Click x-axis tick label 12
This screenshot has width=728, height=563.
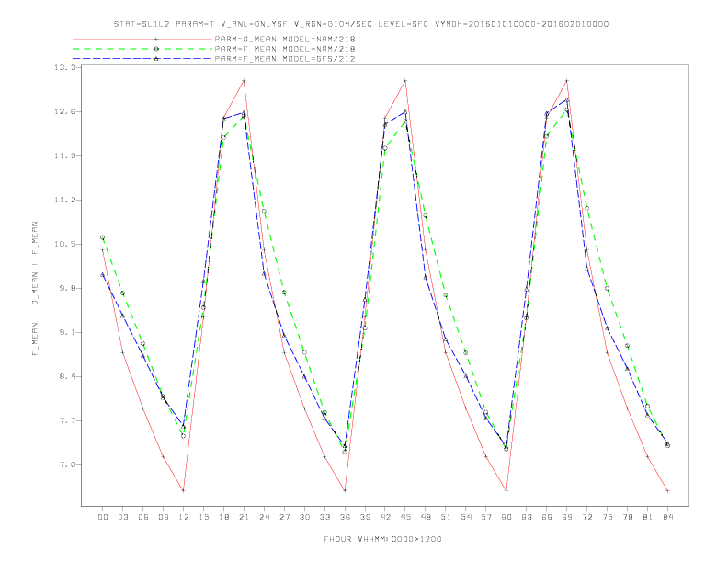184,517
